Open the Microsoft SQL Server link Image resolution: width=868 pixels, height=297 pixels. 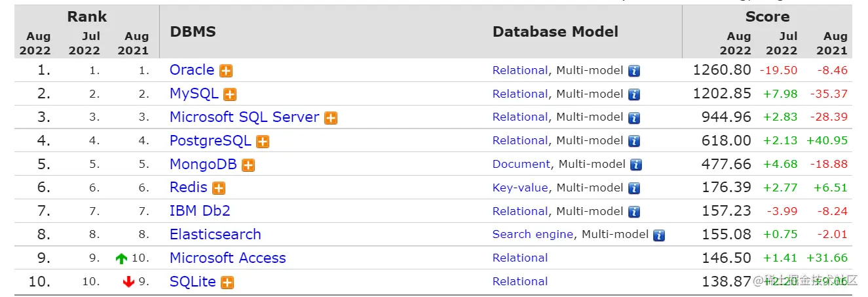click(x=244, y=117)
